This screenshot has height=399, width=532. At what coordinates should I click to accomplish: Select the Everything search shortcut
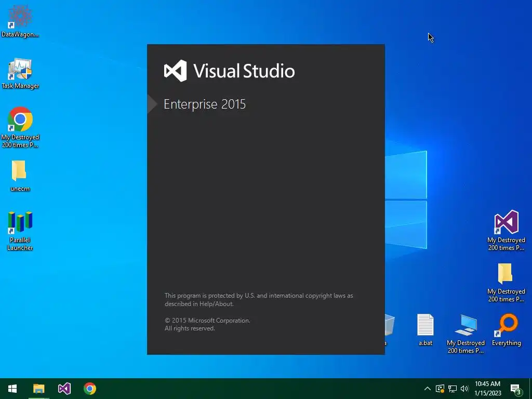(506, 330)
